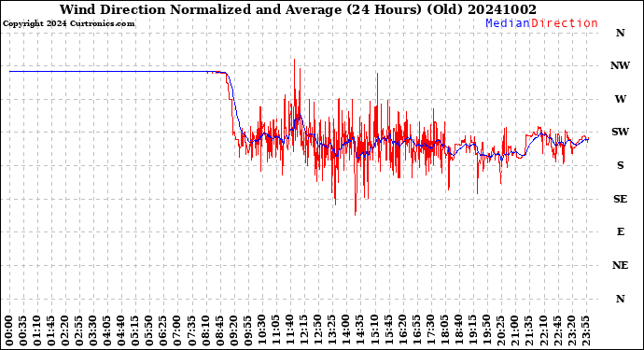This screenshot has width=644, height=350.
Task: Click the 15:10 time label
Action: [x=375, y=330]
